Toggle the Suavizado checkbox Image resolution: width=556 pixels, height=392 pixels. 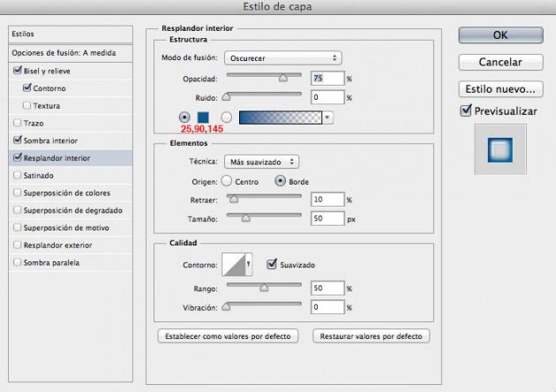272,264
